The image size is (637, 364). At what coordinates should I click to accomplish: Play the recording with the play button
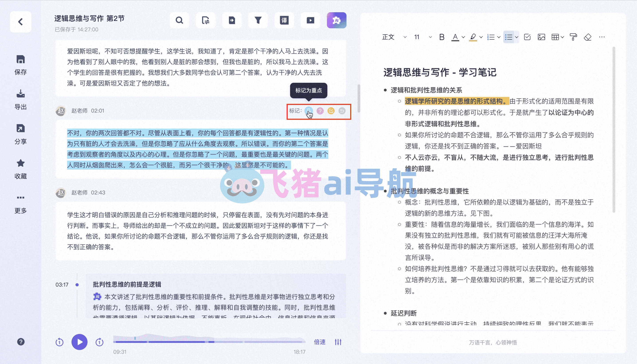pos(80,342)
